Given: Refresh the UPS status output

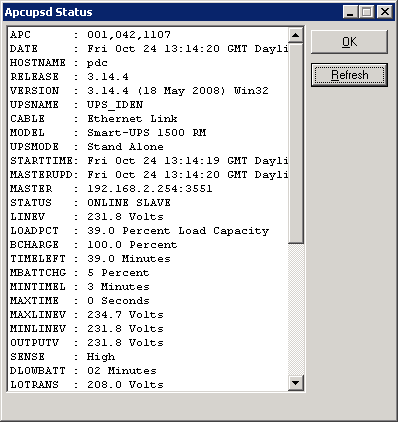Looking at the screenshot, I should coord(349,75).
